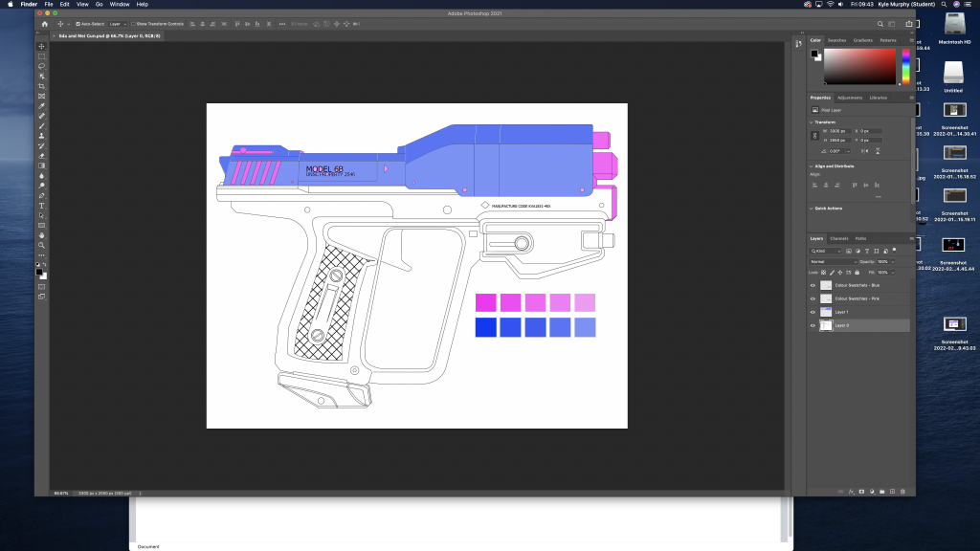Select the Crop tool
Viewport: 980px width, 551px height.
coord(42,86)
